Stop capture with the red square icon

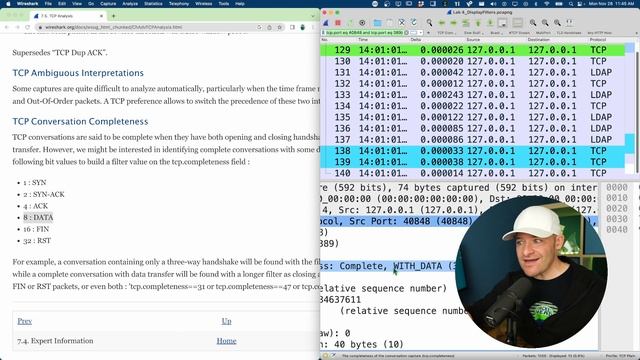click(338, 22)
